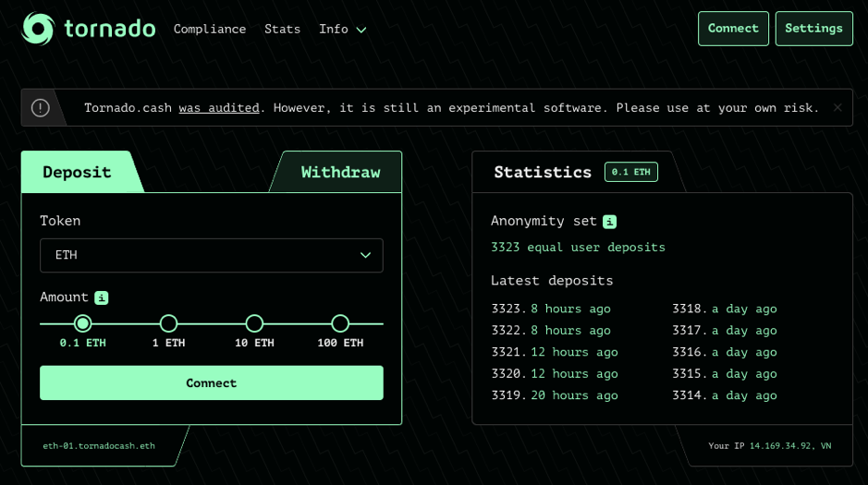Show the Anonymity set info icon
Viewport: 868px width, 485px height.
[609, 221]
